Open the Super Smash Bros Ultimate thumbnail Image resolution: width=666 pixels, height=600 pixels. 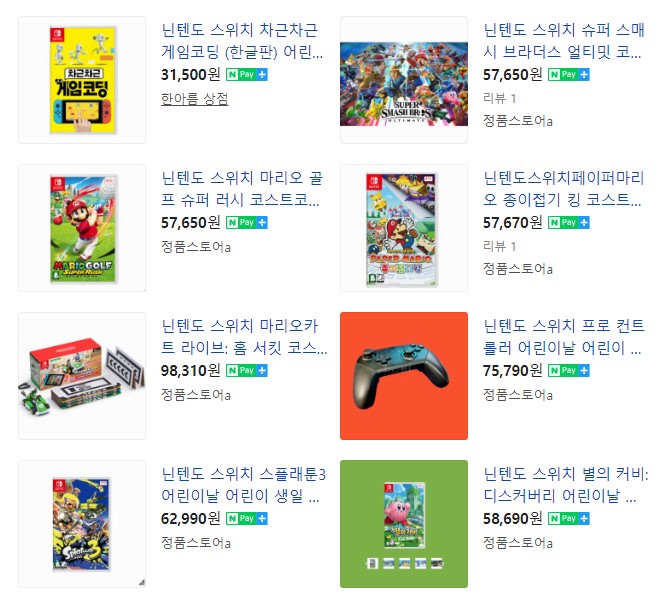[x=404, y=80]
